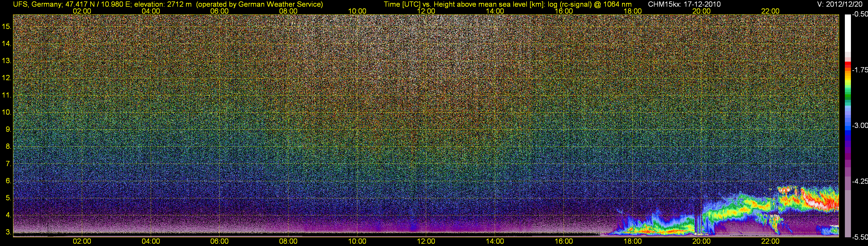Click the top axis label 08:00
The height and width of the screenshot is (246, 868).
288,11
